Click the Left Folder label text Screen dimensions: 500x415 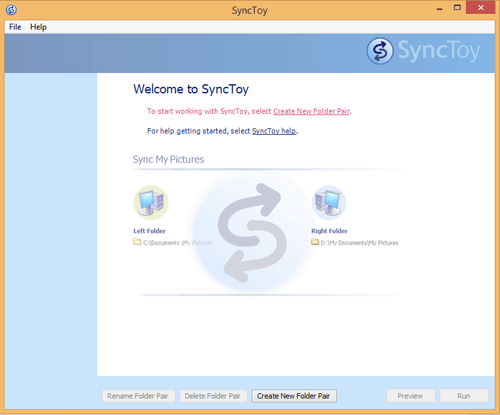click(149, 231)
